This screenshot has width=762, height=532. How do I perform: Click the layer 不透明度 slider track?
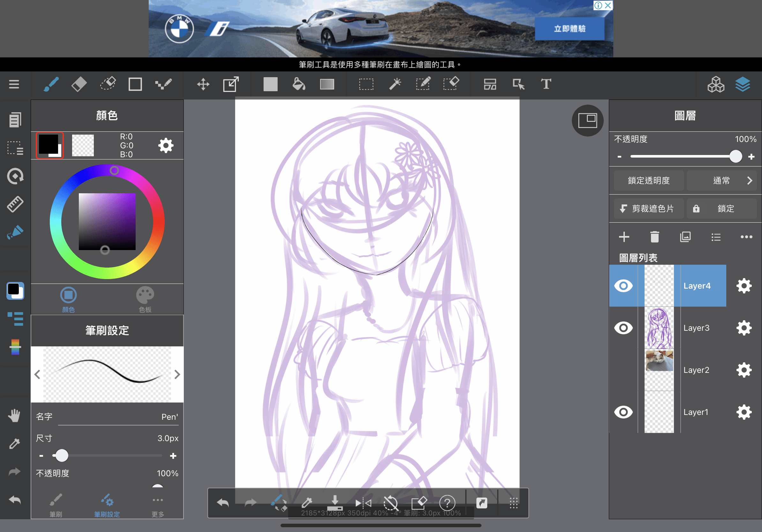pyautogui.click(x=680, y=156)
